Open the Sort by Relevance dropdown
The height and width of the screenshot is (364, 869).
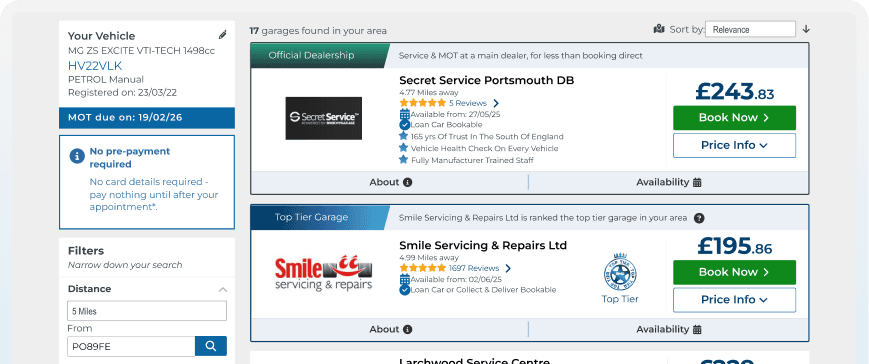pos(750,29)
